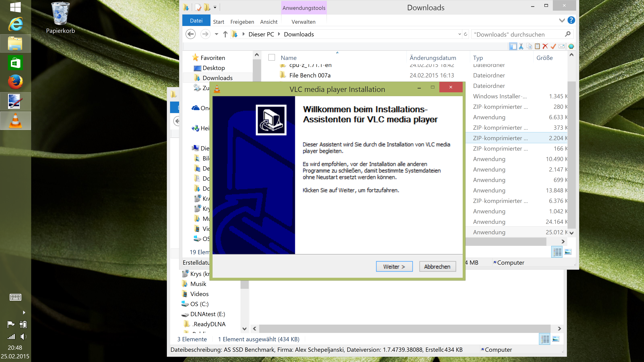
Task: Click the red X Delete toolbar icon
Action: [545, 46]
